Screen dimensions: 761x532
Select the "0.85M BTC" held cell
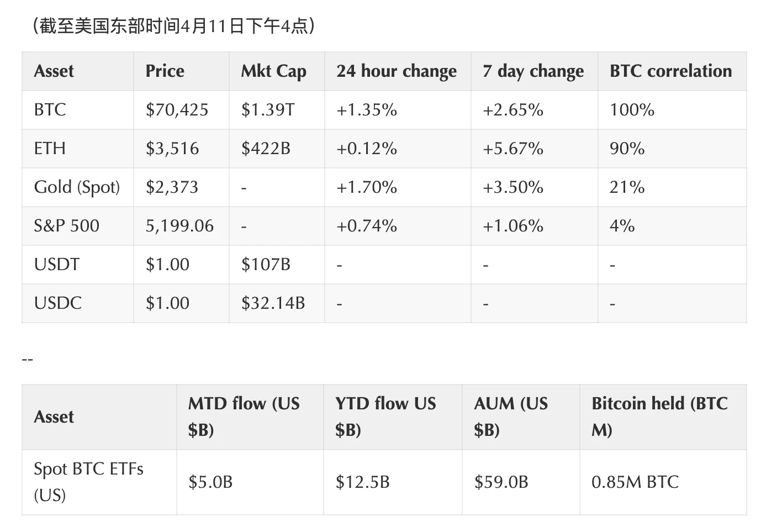tap(635, 482)
